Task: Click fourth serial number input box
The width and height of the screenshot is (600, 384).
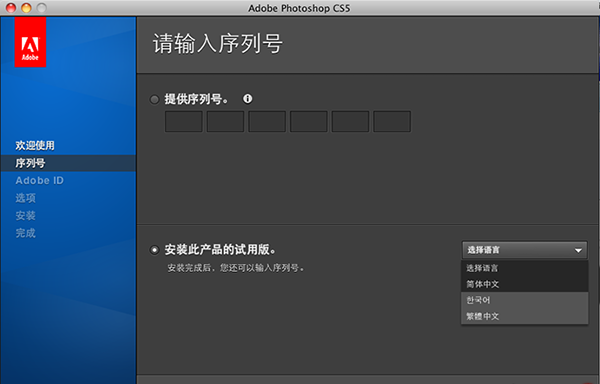Action: tap(309, 122)
